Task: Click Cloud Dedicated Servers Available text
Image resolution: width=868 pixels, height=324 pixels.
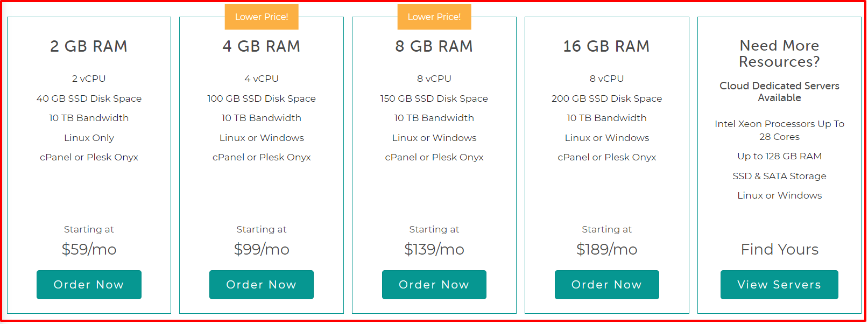Action: pyautogui.click(x=779, y=91)
